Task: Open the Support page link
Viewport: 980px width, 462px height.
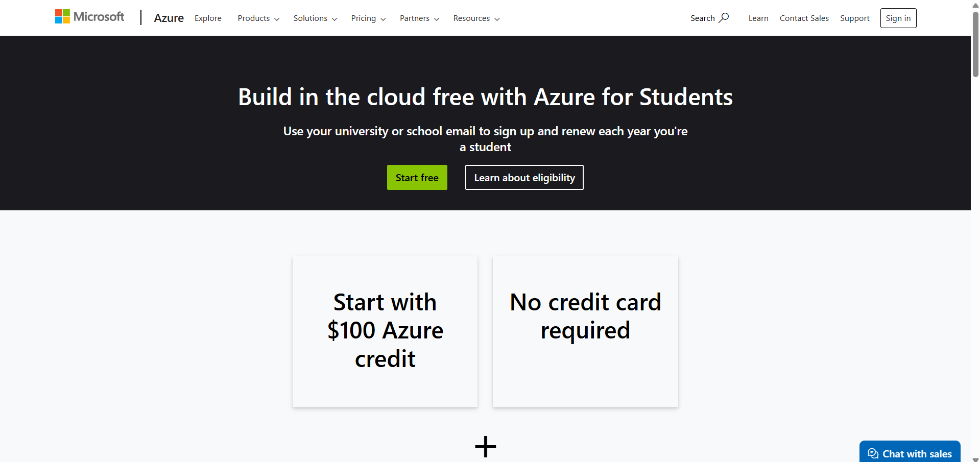Action: [x=854, y=18]
